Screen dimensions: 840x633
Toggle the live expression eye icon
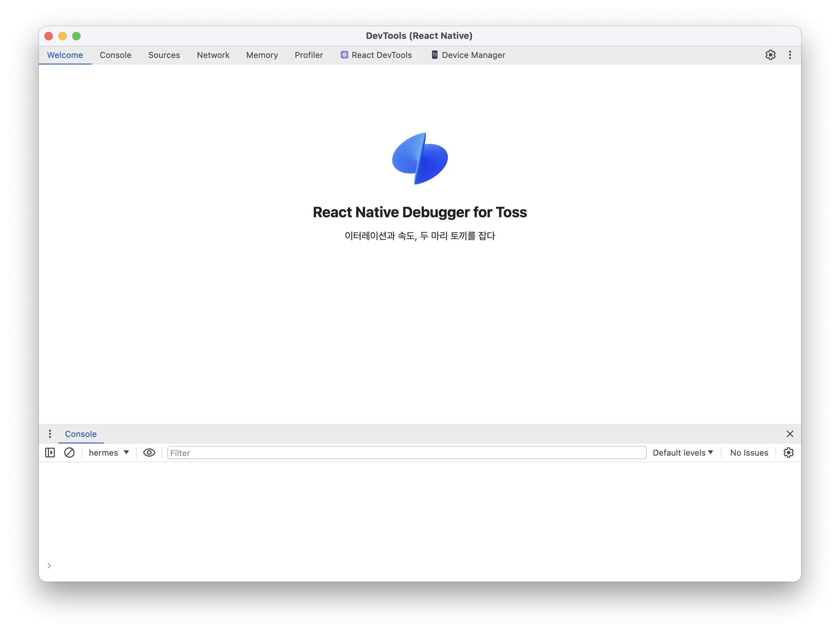(149, 453)
